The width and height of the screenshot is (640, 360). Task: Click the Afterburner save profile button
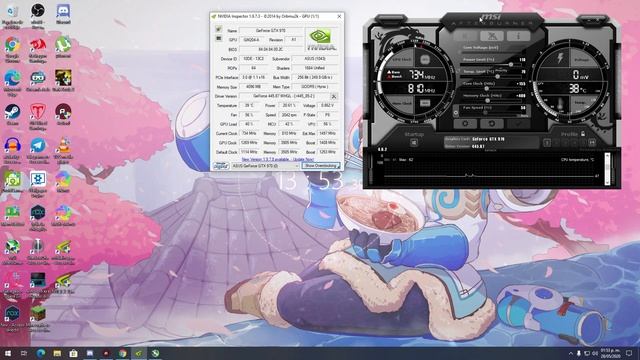click(x=592, y=142)
